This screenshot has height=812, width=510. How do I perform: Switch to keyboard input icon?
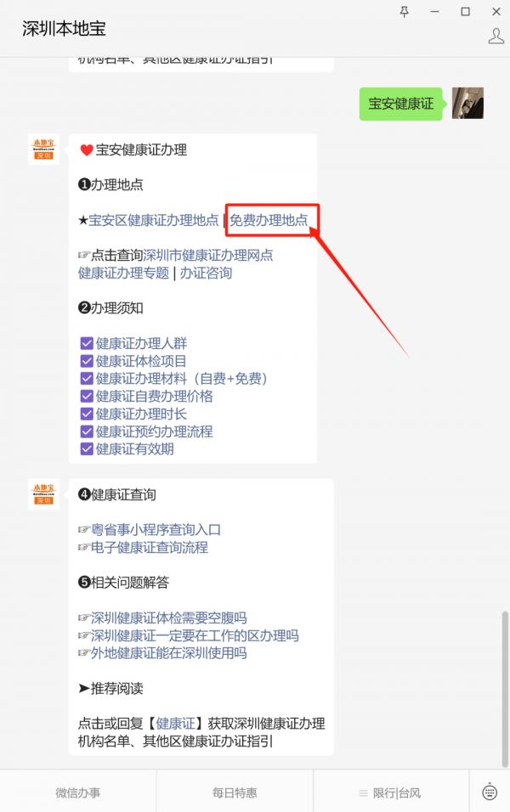pos(490,792)
